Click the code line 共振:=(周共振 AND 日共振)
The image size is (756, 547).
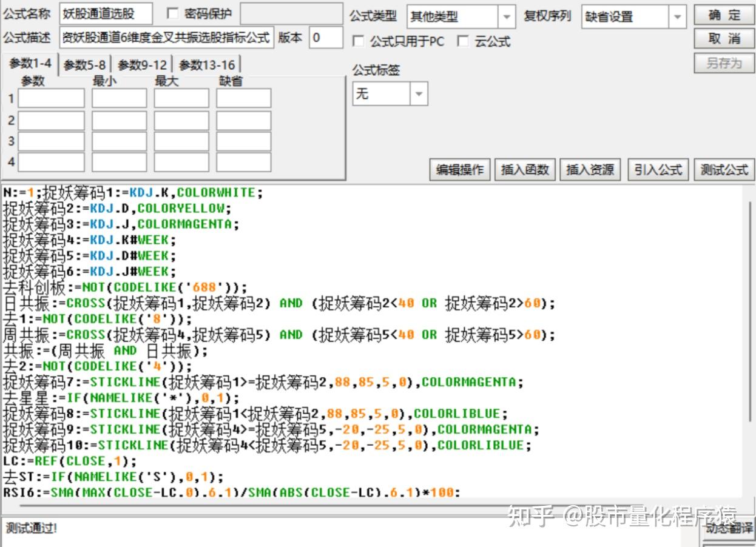click(106, 350)
